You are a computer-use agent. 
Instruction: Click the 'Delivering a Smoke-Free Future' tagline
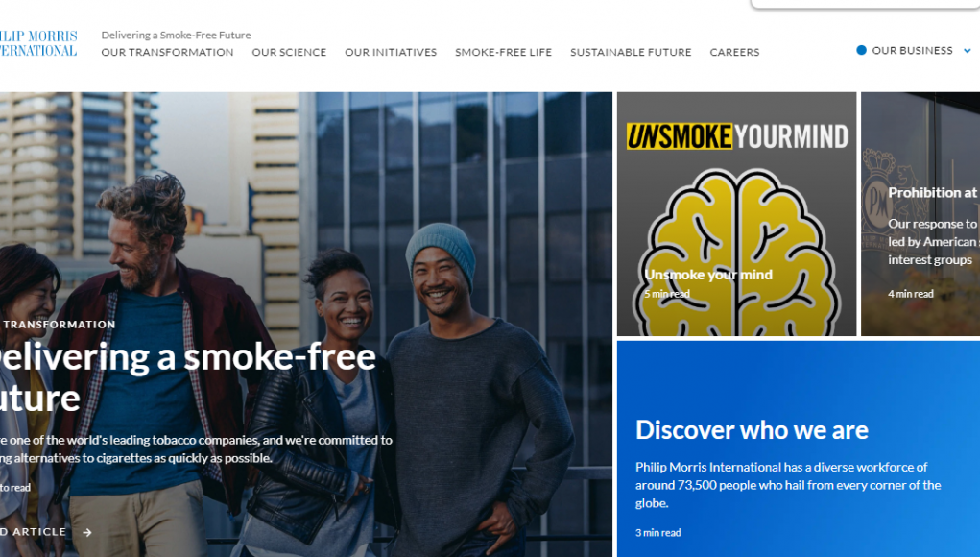pos(176,35)
